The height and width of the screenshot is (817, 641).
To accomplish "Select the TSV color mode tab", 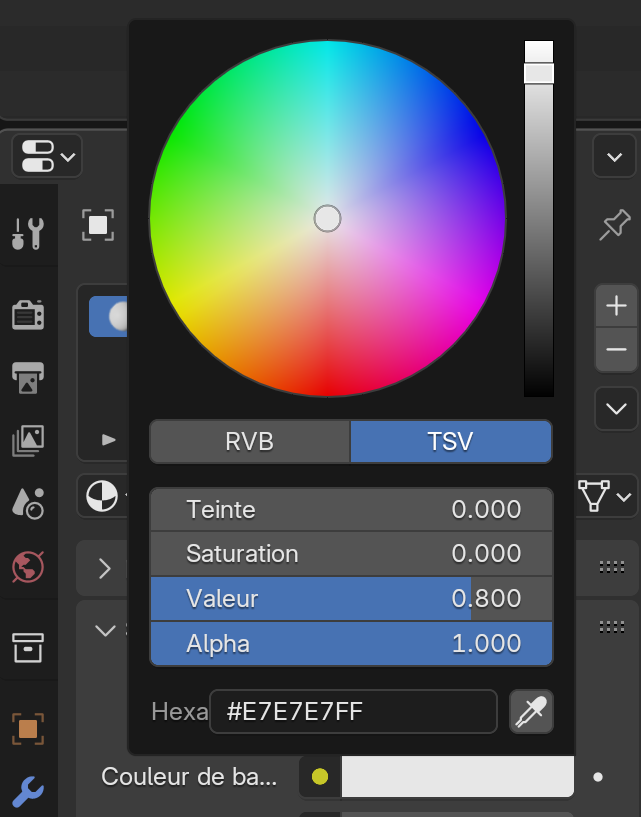I will pyautogui.click(x=450, y=442).
